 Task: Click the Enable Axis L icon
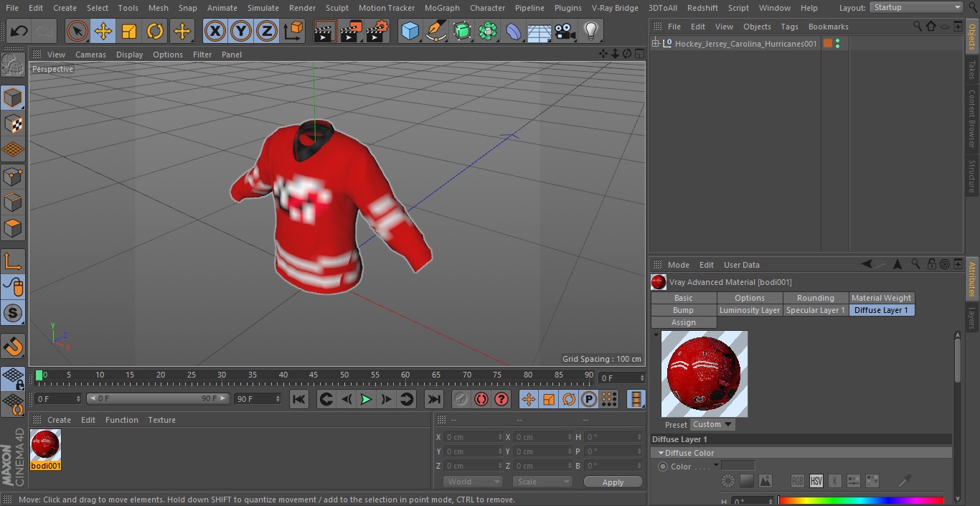pyautogui.click(x=13, y=261)
